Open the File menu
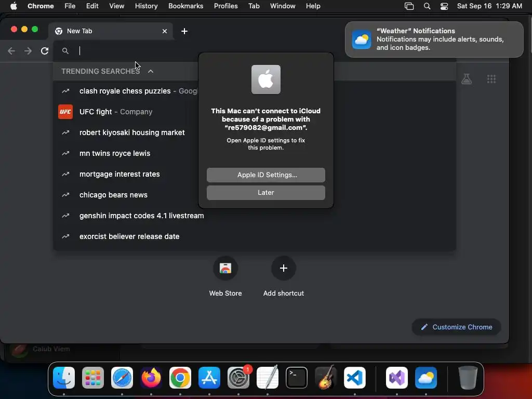The width and height of the screenshot is (532, 399). pyautogui.click(x=70, y=6)
